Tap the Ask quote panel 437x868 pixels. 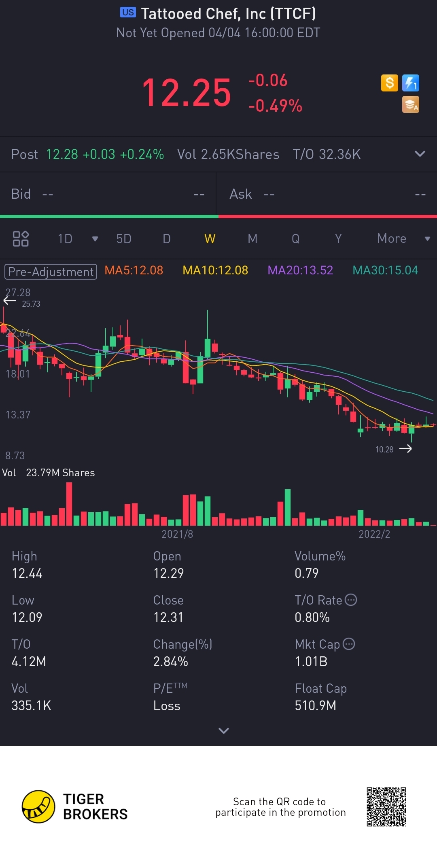tap(327, 194)
